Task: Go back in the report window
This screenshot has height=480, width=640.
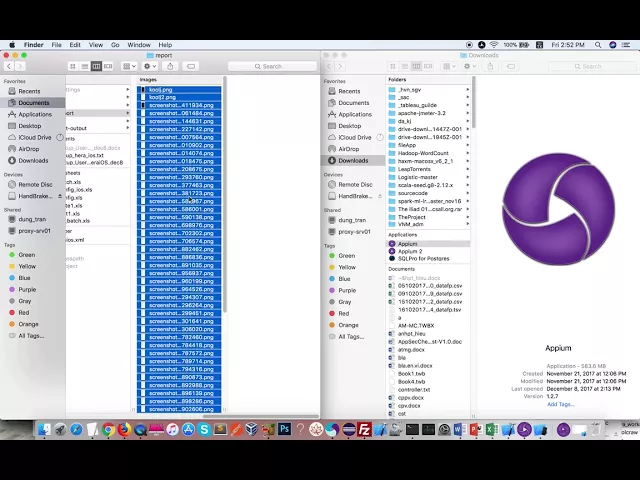Action: [9, 66]
